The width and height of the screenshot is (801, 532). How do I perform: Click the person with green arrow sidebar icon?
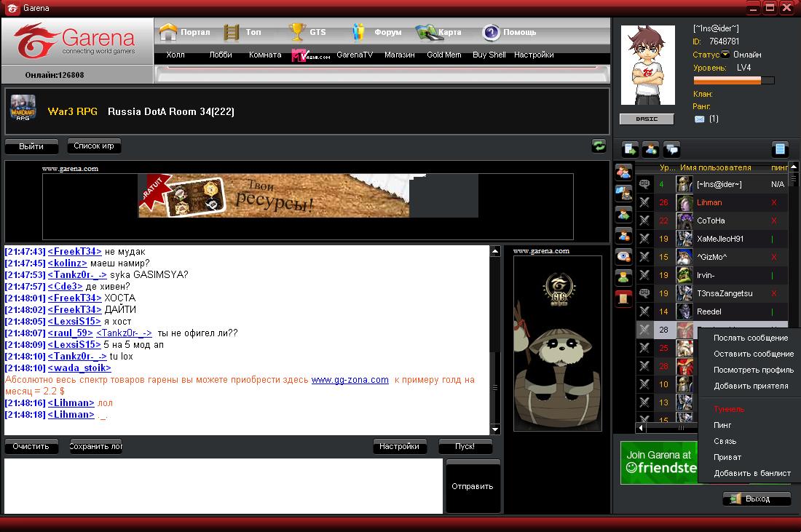pos(623,215)
